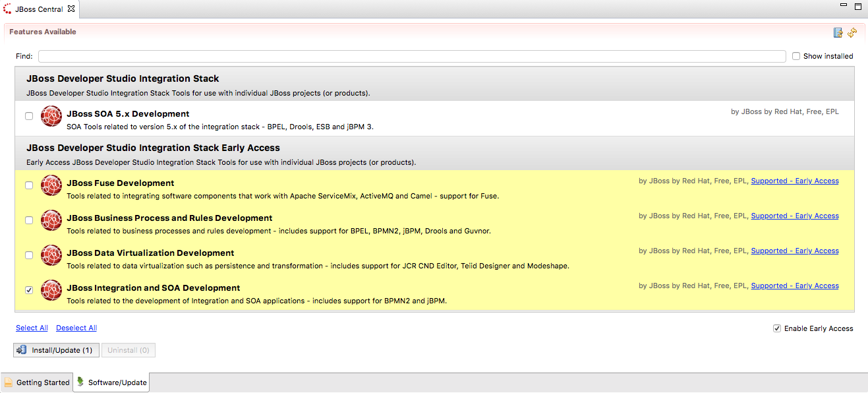Click the Deselect All link

[76, 328]
